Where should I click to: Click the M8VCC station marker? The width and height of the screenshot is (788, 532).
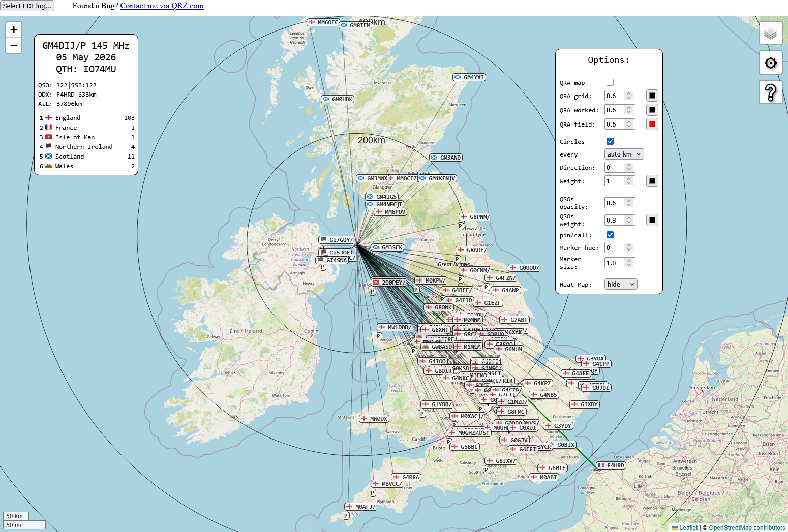tap(387, 484)
